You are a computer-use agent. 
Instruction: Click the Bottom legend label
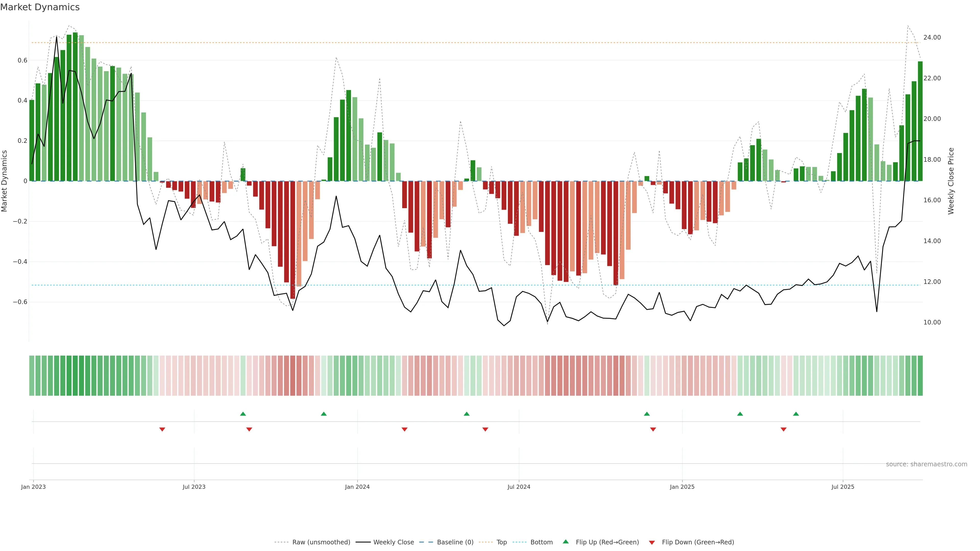pos(541,542)
